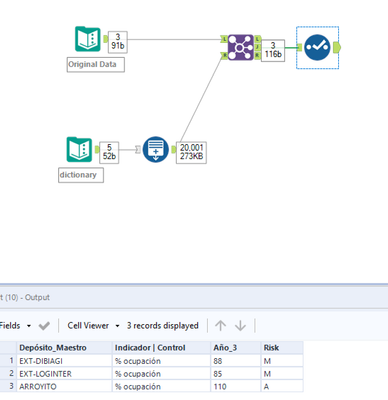
Task: Click the Original Data annotation label
Action: pyautogui.click(x=96, y=65)
